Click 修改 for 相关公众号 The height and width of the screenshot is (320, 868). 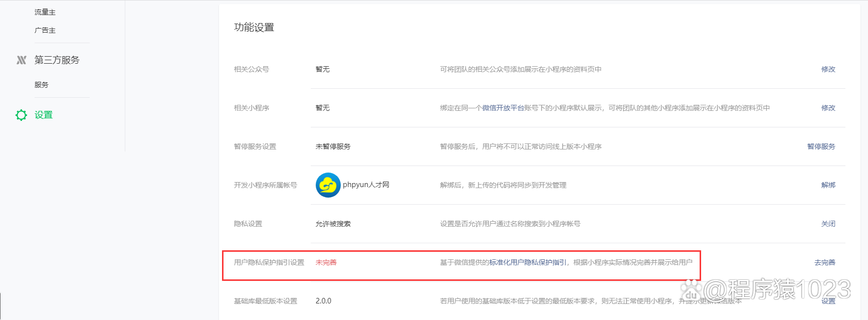pos(828,69)
